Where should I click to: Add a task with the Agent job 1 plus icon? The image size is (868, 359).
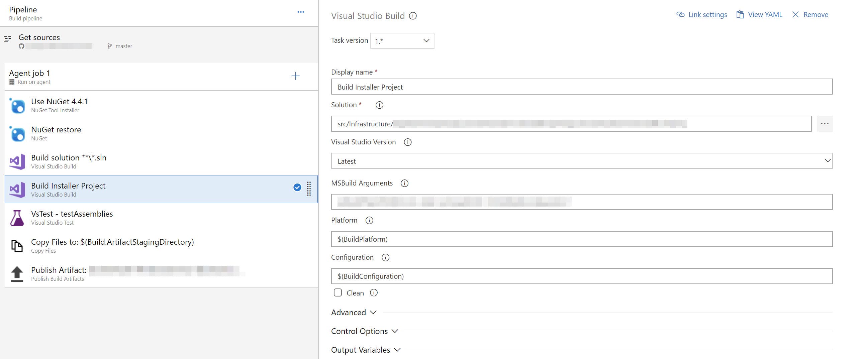click(295, 76)
